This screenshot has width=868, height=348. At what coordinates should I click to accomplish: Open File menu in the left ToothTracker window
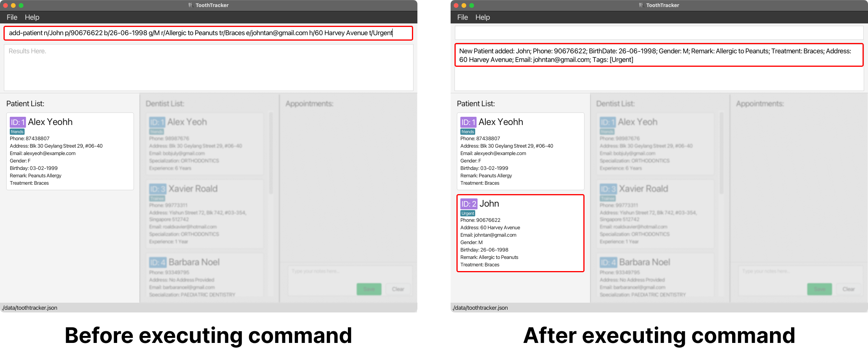[12, 17]
